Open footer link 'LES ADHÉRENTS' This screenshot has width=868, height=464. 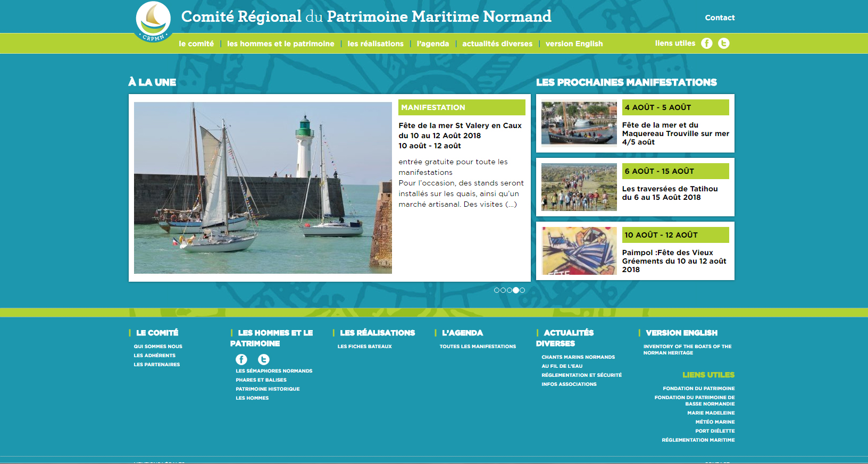(154, 356)
